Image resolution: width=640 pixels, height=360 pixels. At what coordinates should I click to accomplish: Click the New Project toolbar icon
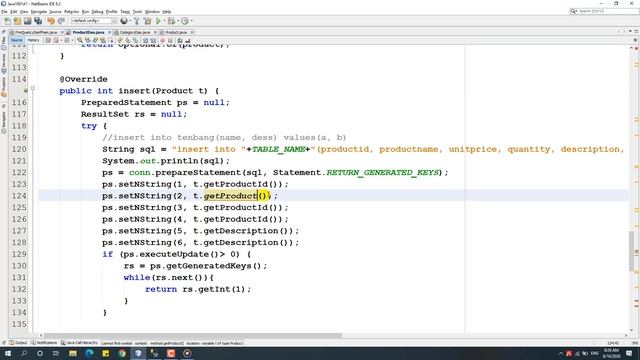[x=17, y=21]
